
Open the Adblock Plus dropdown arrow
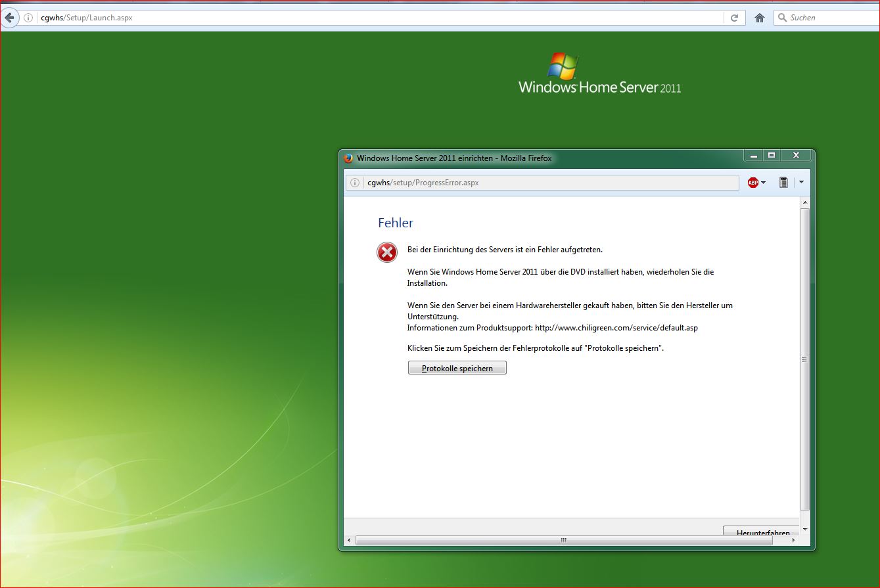click(764, 183)
